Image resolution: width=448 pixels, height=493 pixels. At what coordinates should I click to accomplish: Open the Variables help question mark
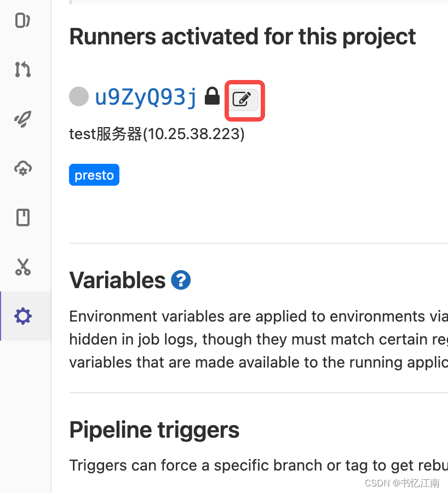181,280
